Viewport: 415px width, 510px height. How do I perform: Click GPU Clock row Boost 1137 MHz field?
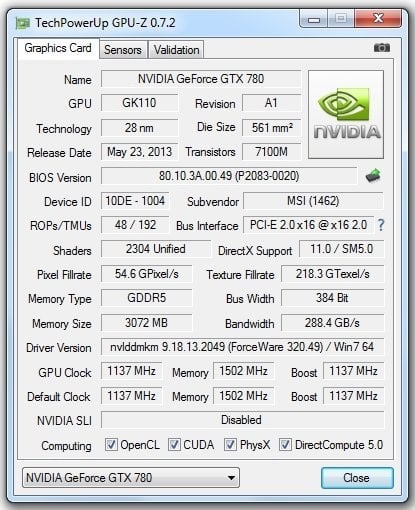click(353, 371)
